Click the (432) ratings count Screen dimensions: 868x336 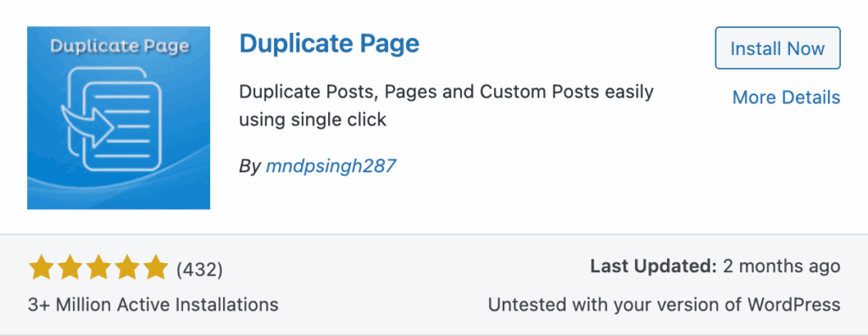pyautogui.click(x=199, y=270)
